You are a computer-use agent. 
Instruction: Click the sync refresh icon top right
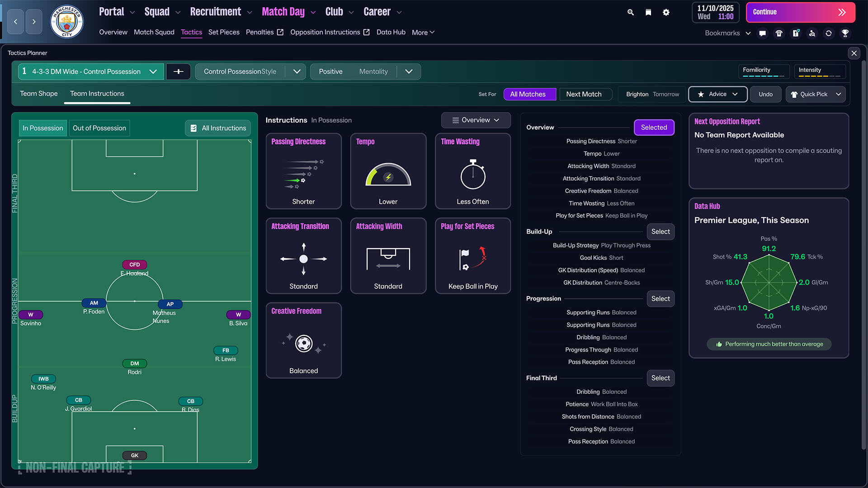(829, 33)
